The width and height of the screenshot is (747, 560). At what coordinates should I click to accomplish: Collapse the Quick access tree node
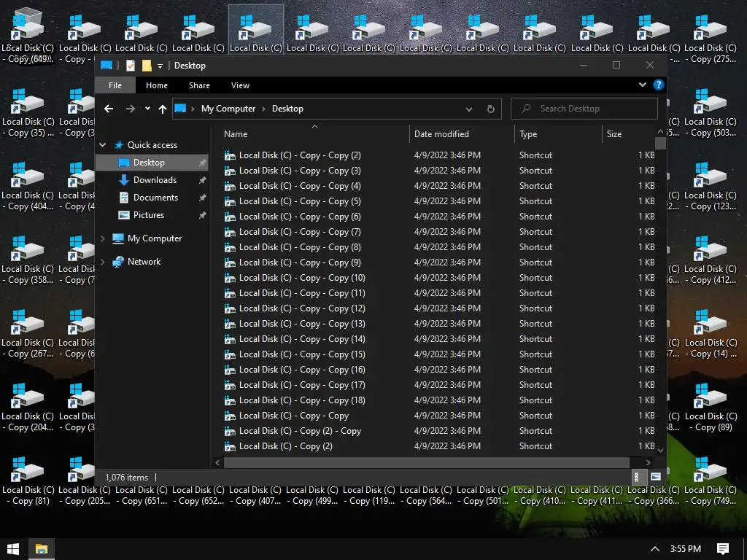click(x=102, y=145)
